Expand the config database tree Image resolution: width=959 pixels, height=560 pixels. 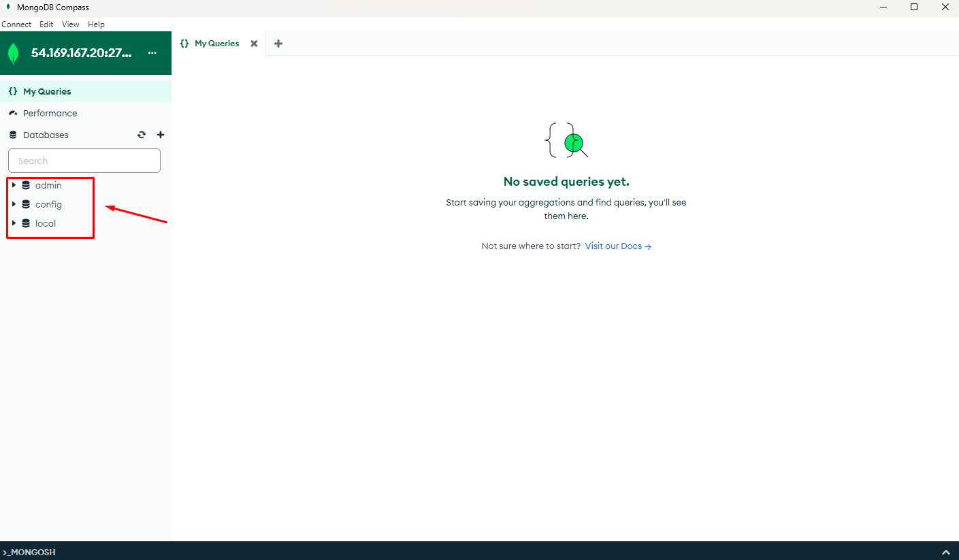[14, 204]
